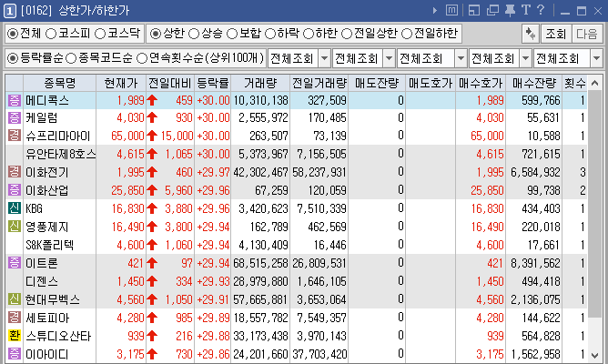608x364 pixels.
Task: Select the 디젠스 stock name
Action: click(x=42, y=281)
